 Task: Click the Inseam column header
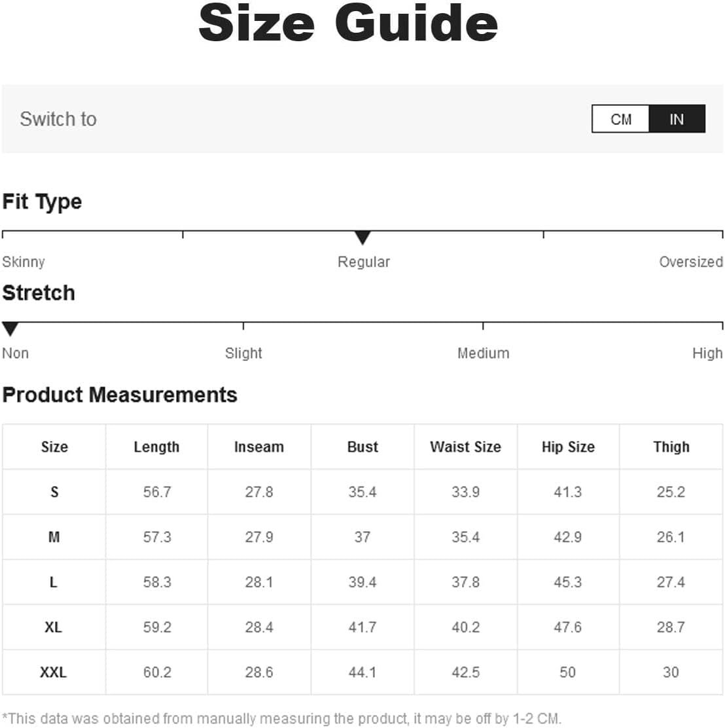(x=258, y=447)
